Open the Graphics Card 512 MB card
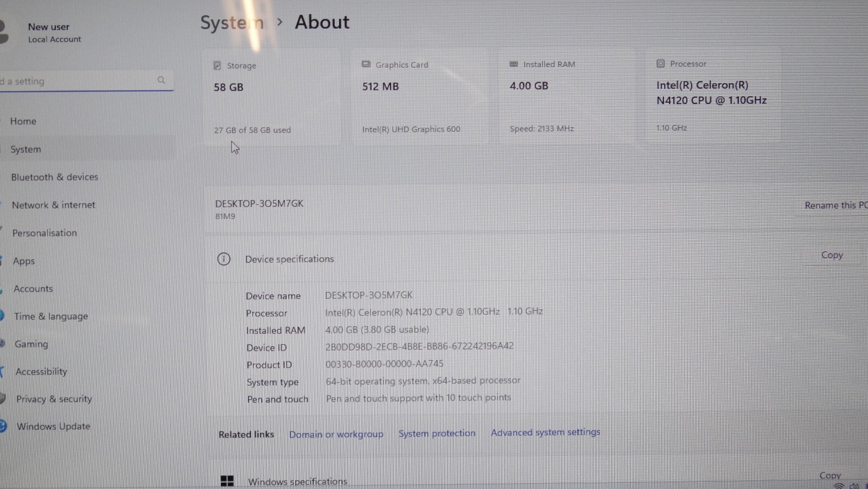The width and height of the screenshot is (868, 489). click(x=420, y=96)
